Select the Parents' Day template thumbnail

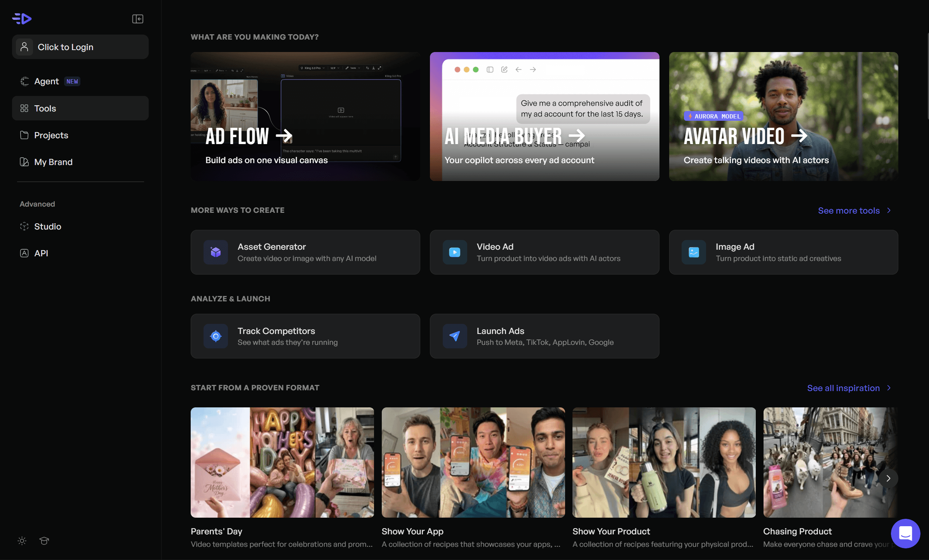point(282,463)
